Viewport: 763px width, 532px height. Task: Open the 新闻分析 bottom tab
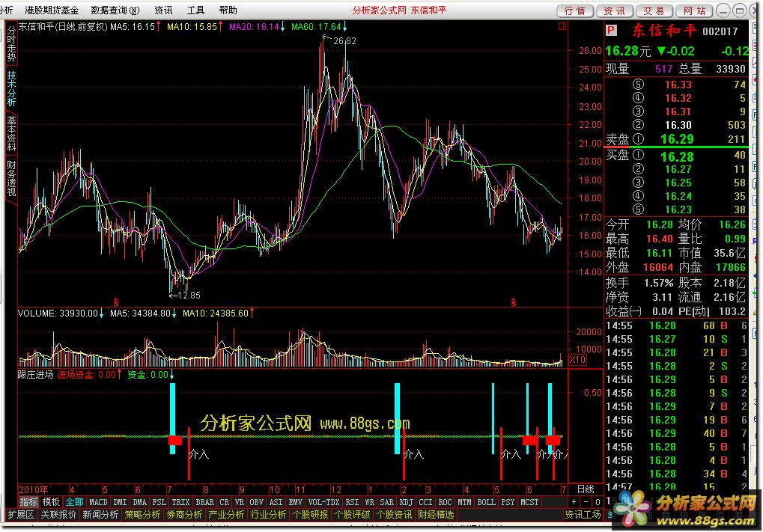tap(100, 515)
